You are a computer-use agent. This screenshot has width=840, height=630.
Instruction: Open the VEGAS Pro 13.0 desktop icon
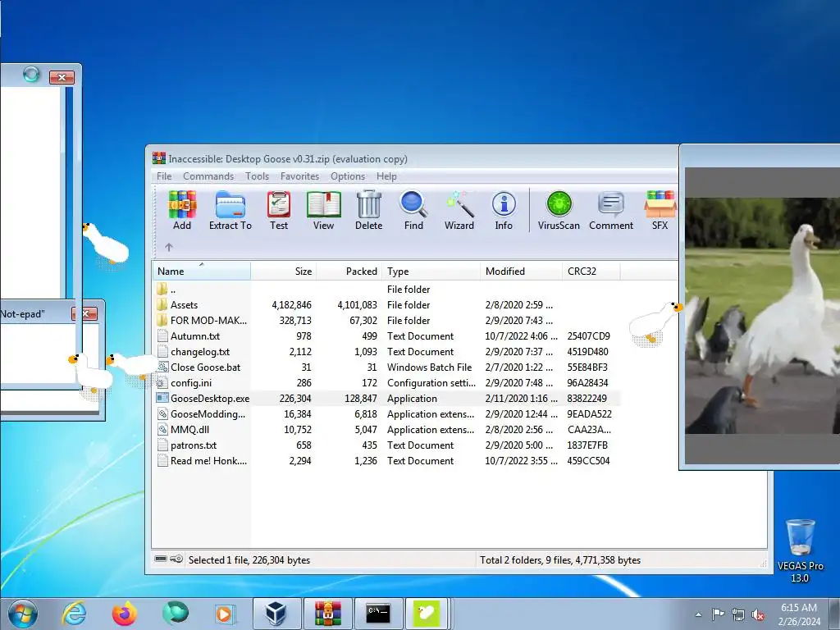point(801,550)
